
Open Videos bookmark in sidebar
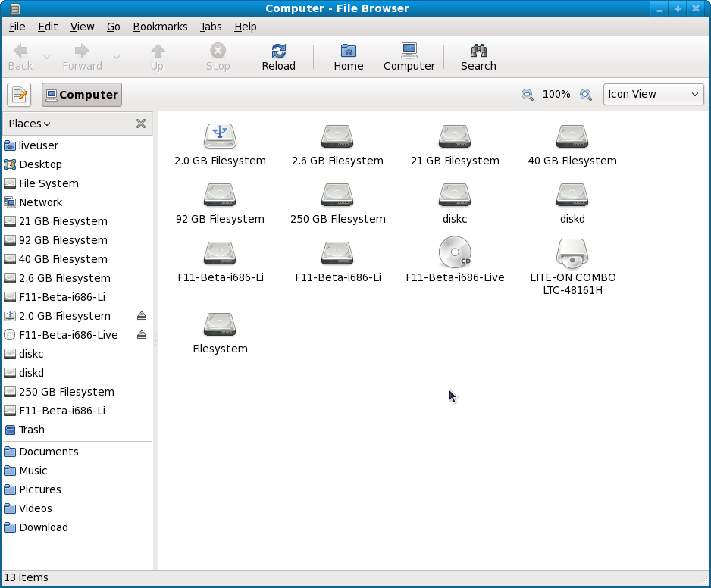(x=77, y=508)
